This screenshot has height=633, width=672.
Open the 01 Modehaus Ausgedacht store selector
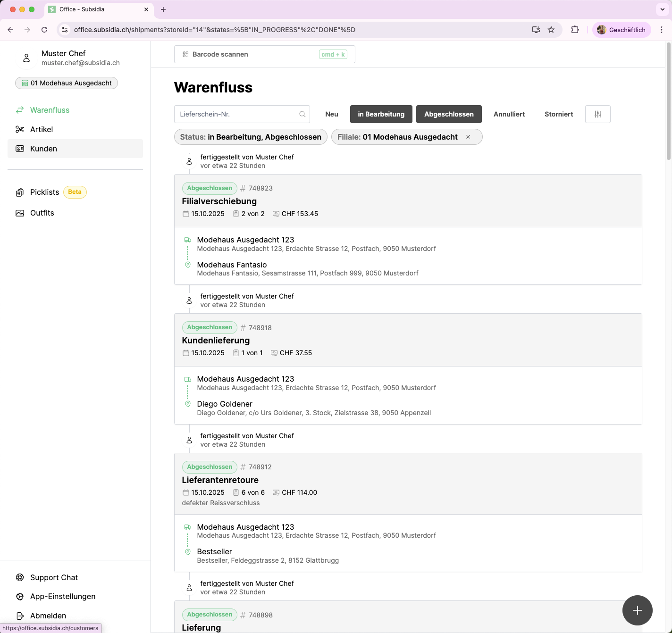click(67, 83)
